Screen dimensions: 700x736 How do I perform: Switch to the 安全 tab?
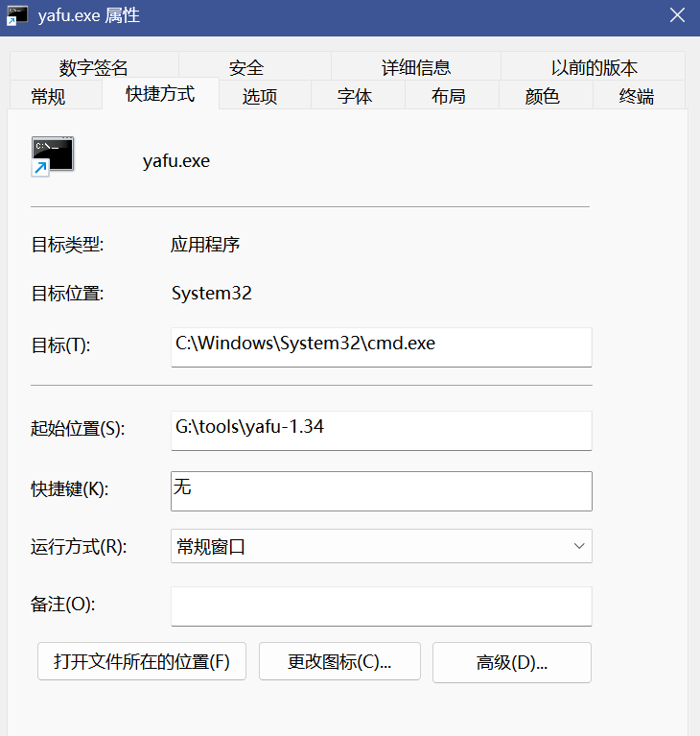tap(246, 67)
